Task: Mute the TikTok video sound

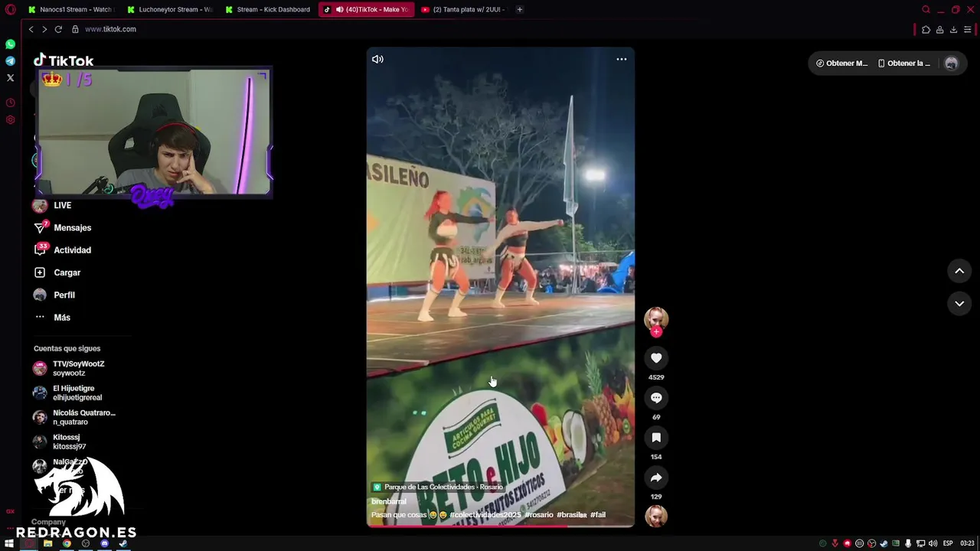Action: [377, 59]
